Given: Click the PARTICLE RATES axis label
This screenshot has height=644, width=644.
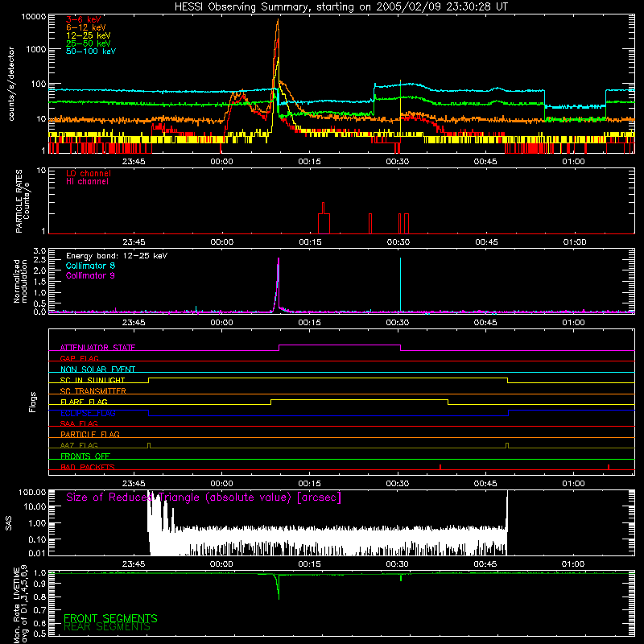Looking at the screenshot, I should pyautogui.click(x=23, y=201).
